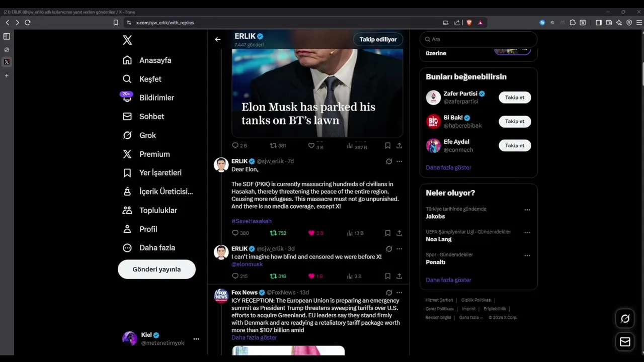
Task: Click #SaveHasakah hashtag
Action: pos(252,221)
